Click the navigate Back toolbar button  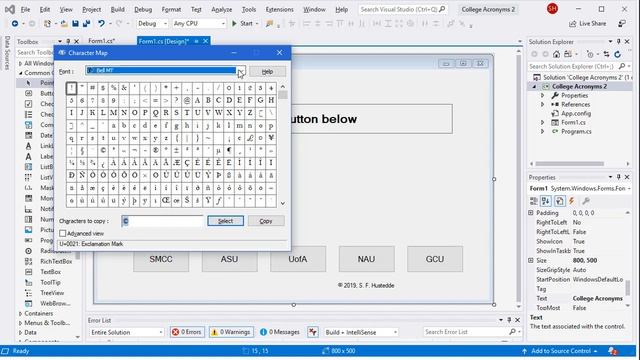click(15, 24)
